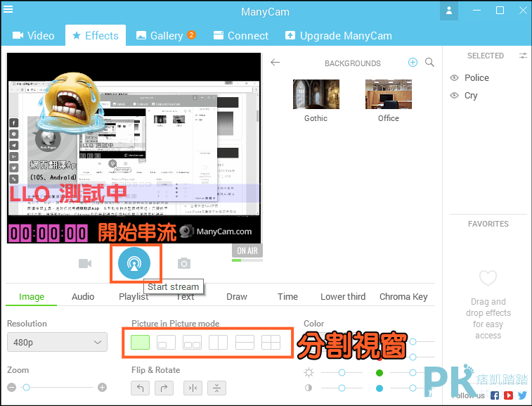Screen dimensions: 532x406
Task: Open the Facebook follow link
Action: coord(495,395)
